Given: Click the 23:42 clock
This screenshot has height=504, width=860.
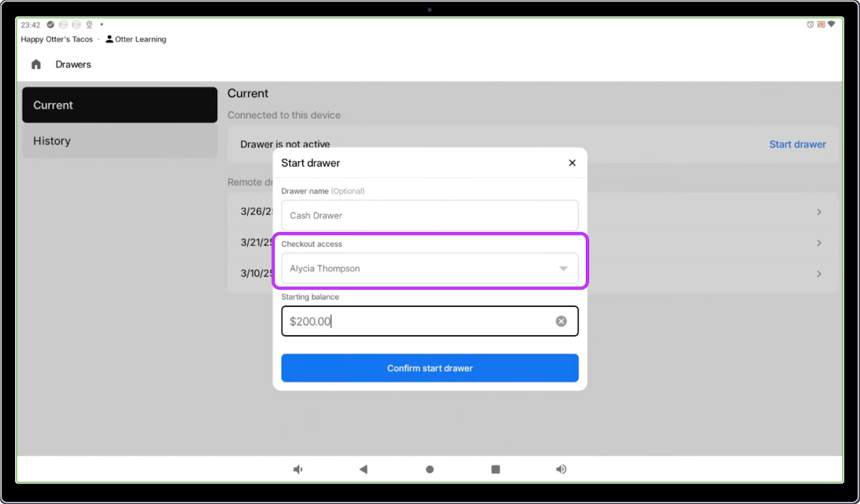Looking at the screenshot, I should [31, 25].
